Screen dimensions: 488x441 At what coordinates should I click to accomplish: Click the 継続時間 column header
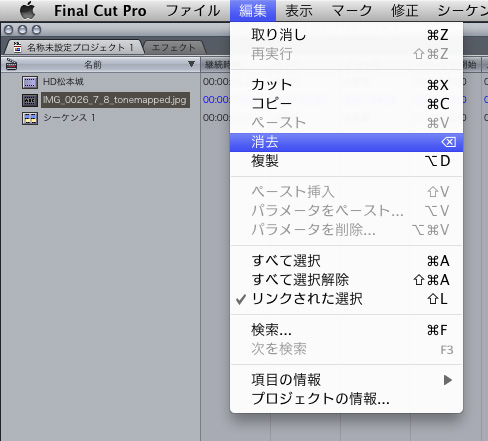(x=216, y=65)
